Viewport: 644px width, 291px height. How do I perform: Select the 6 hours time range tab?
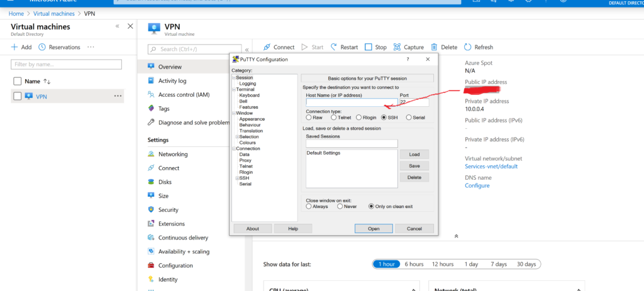pos(413,265)
